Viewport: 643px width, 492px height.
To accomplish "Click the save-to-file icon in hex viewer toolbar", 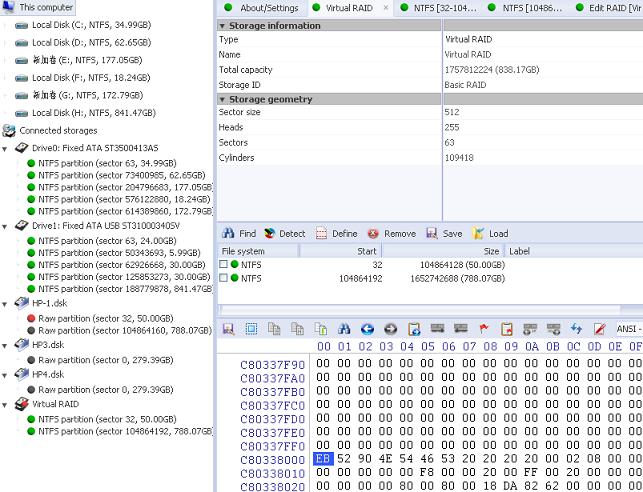I will [x=228, y=328].
